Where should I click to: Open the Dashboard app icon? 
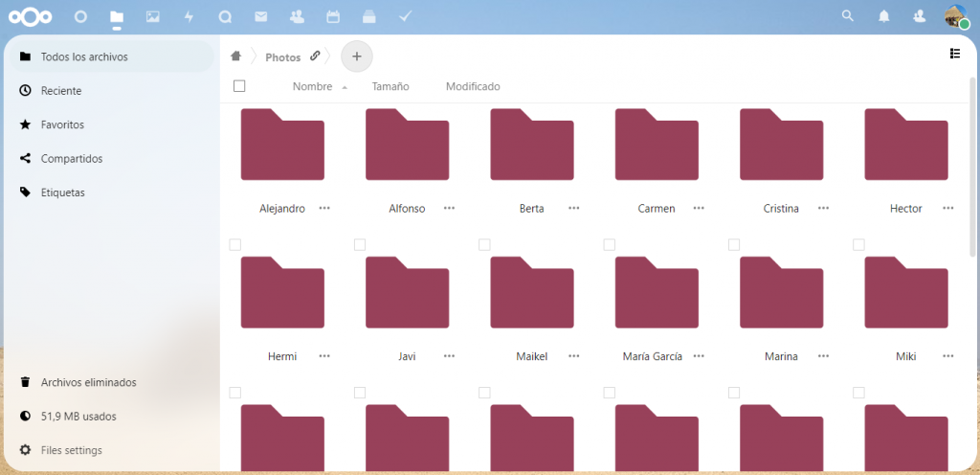coord(80,17)
